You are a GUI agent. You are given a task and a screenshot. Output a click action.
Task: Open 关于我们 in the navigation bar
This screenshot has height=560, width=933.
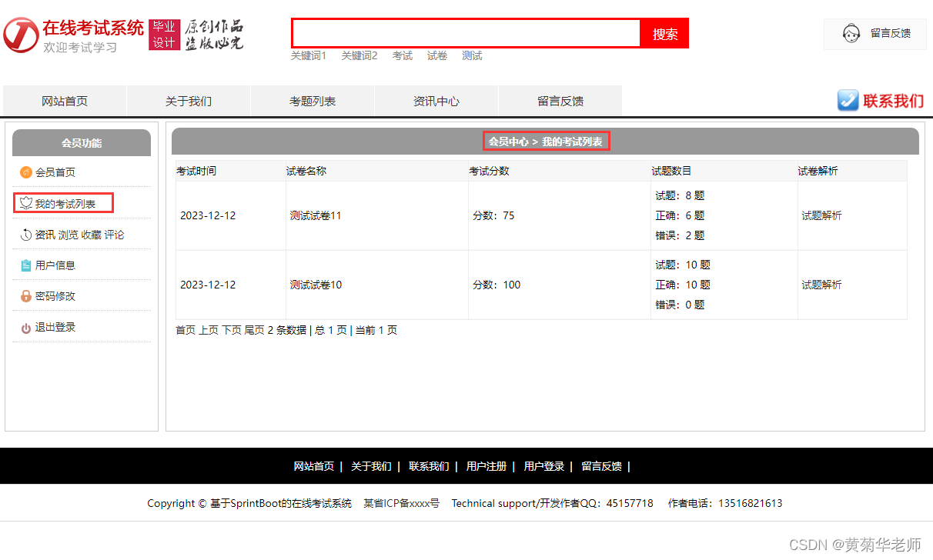[189, 101]
